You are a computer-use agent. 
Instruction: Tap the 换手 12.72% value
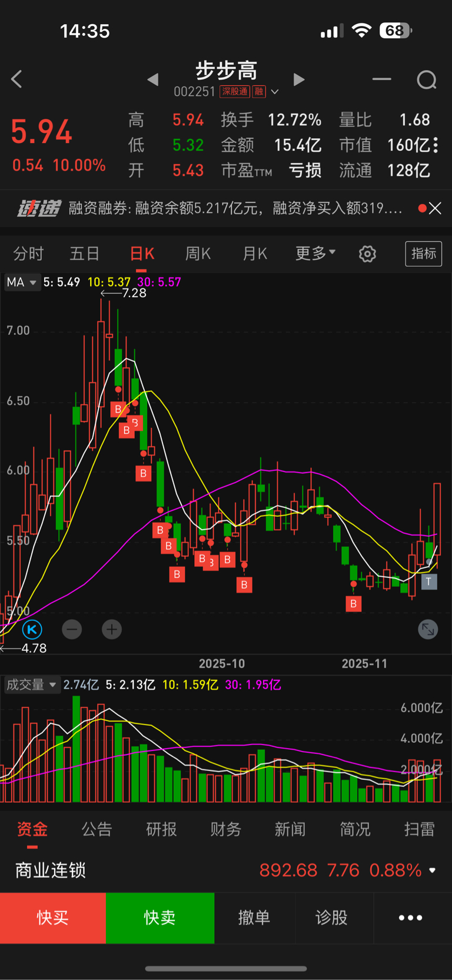(x=295, y=120)
